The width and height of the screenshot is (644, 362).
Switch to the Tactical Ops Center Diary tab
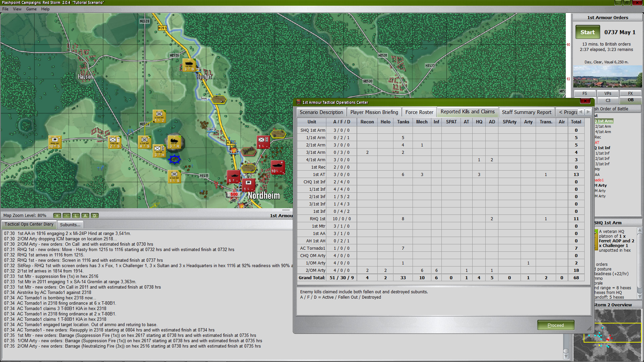[29, 224]
